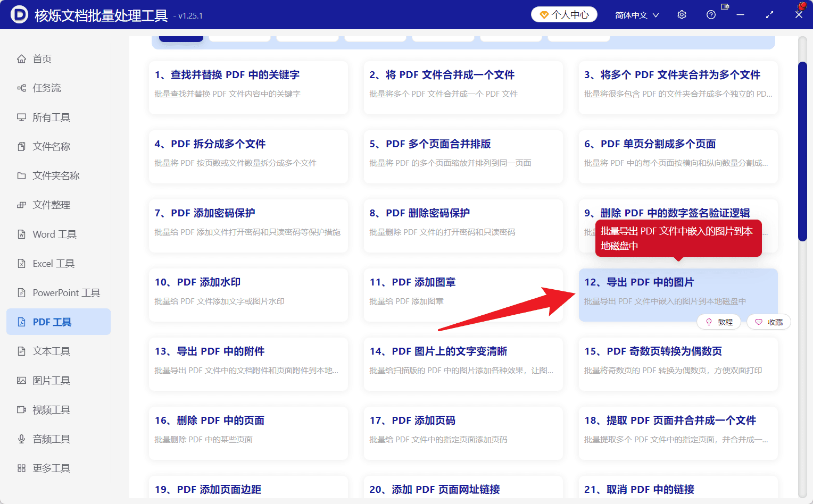813x504 pixels.
Task: Open help with the question mark icon
Action: coord(711,15)
